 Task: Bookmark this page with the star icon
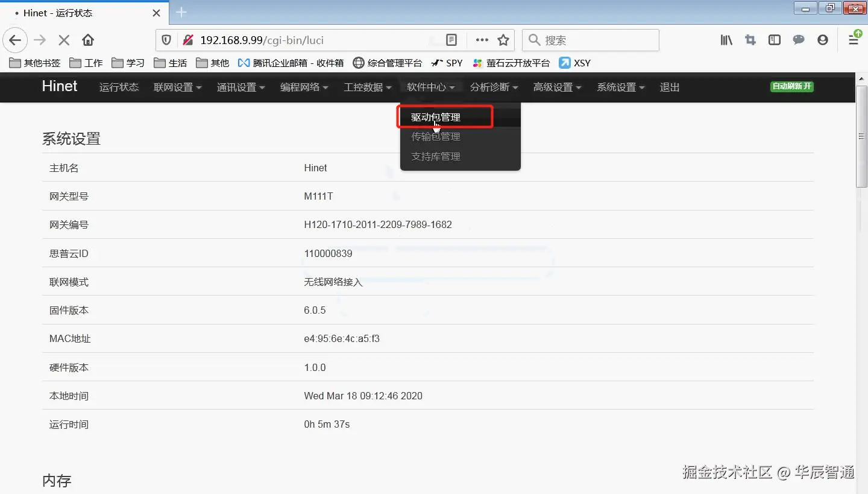coord(503,40)
